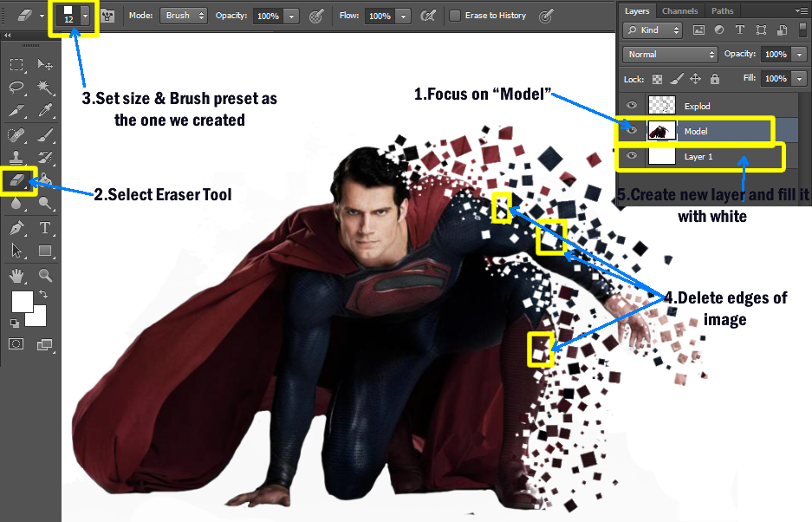812x522 pixels.
Task: Open the Normal blend mode dropdown
Action: coord(670,54)
